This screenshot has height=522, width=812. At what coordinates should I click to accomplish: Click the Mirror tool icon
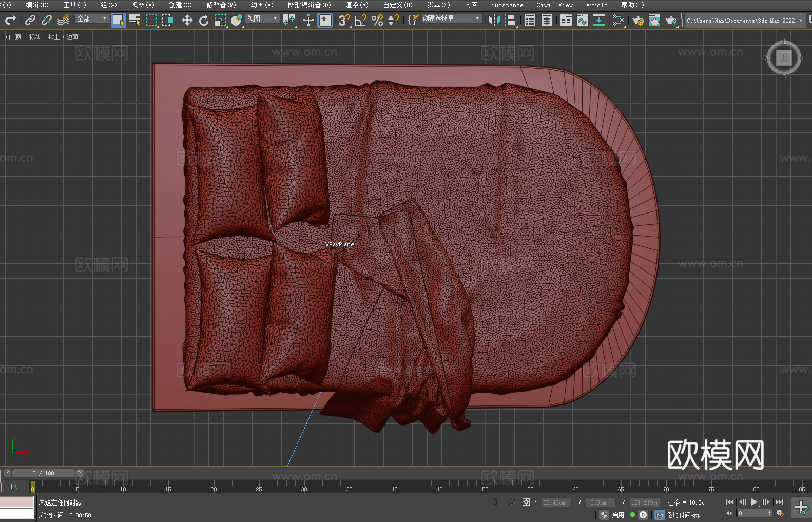(494, 21)
